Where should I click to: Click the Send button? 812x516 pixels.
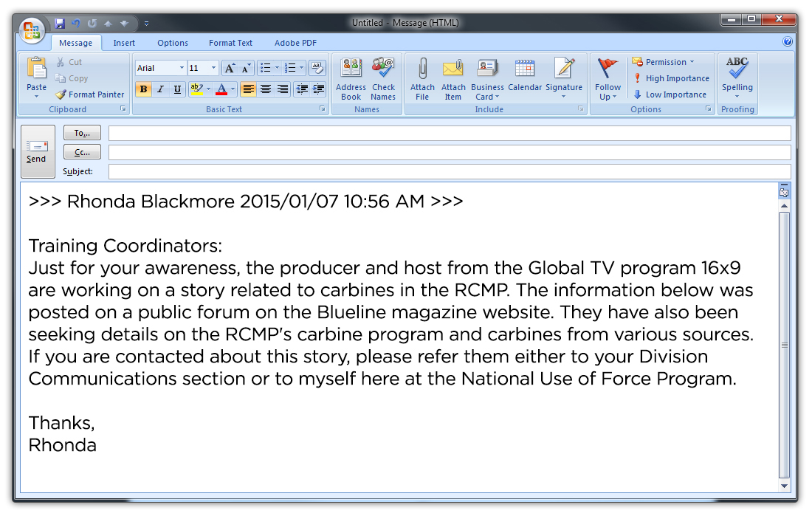click(x=38, y=151)
